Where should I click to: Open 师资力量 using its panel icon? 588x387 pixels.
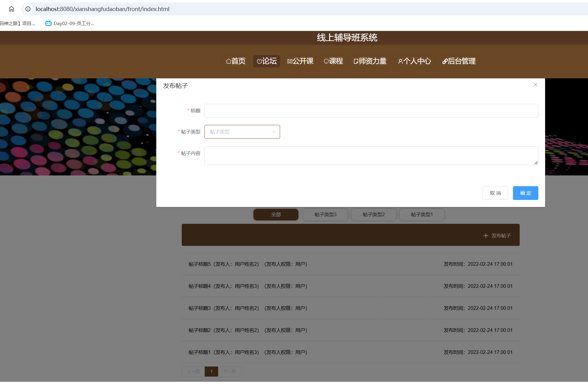355,61
